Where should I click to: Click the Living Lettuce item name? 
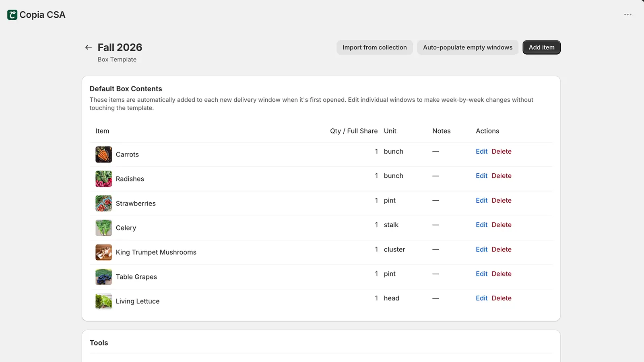(138, 301)
